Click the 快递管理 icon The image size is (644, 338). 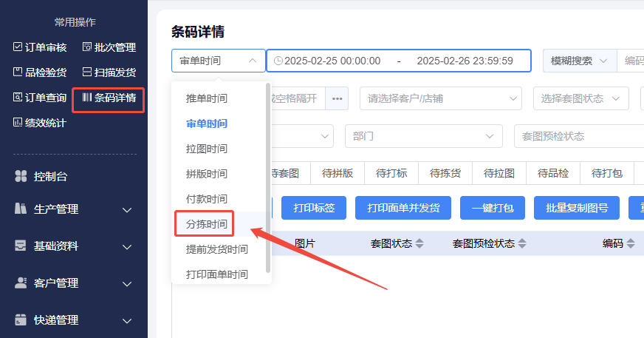(x=21, y=320)
